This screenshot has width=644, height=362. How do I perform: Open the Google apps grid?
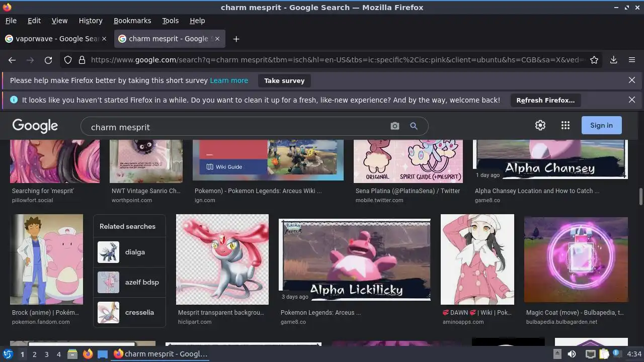566,125
